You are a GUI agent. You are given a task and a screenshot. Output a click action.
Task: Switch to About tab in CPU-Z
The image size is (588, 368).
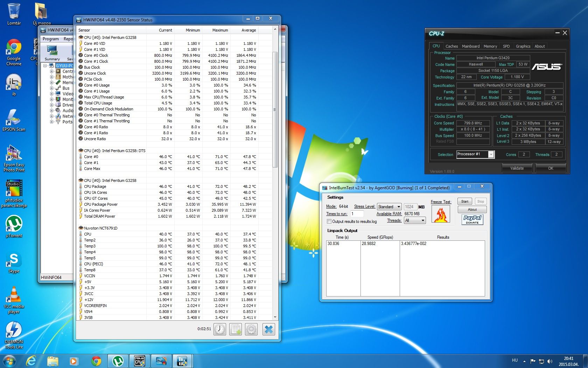point(540,46)
